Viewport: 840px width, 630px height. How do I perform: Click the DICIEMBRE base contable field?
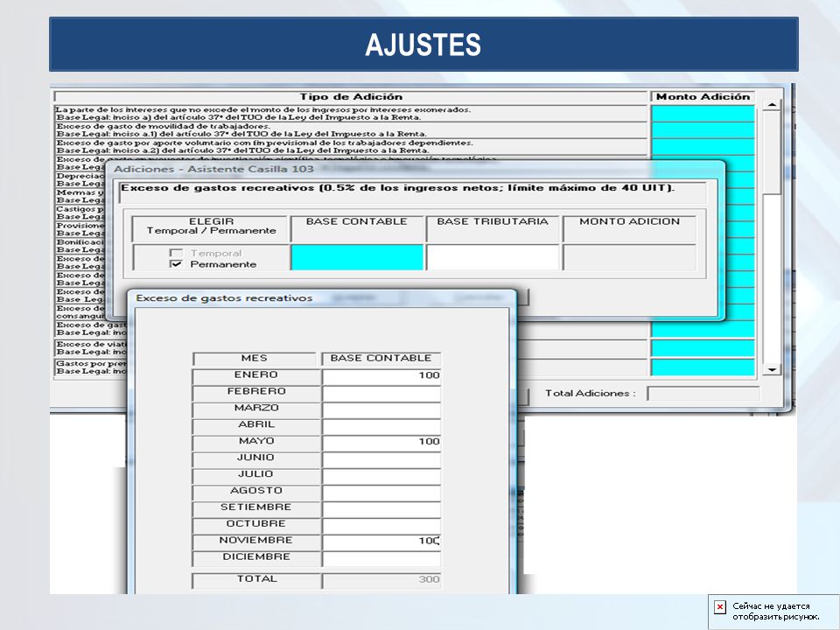(x=381, y=558)
